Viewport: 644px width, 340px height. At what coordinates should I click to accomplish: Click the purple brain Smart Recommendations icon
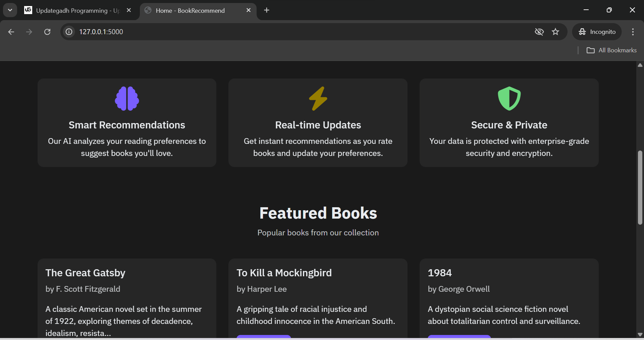(127, 99)
